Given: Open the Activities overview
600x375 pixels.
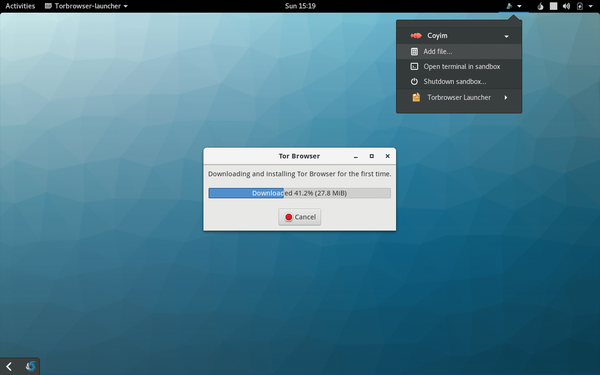Looking at the screenshot, I should click(20, 6).
